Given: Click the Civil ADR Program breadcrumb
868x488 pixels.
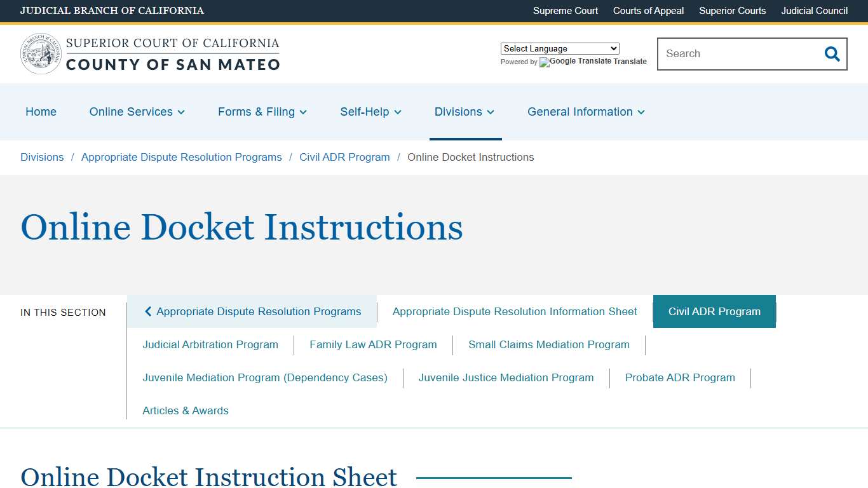Looking at the screenshot, I should pyautogui.click(x=344, y=157).
